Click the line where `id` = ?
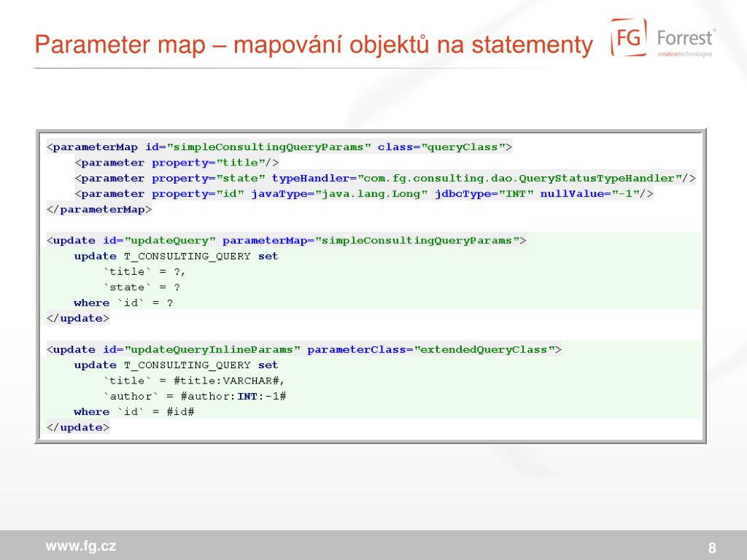 point(123,303)
